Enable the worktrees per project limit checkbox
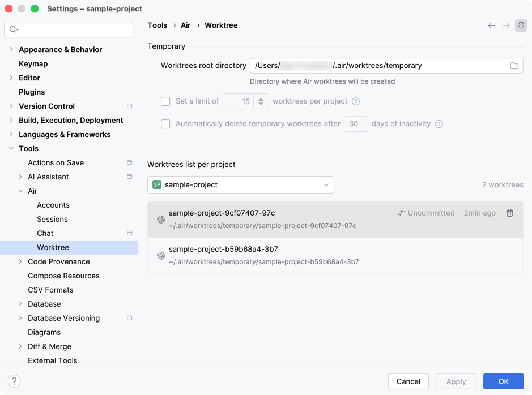 tap(165, 101)
